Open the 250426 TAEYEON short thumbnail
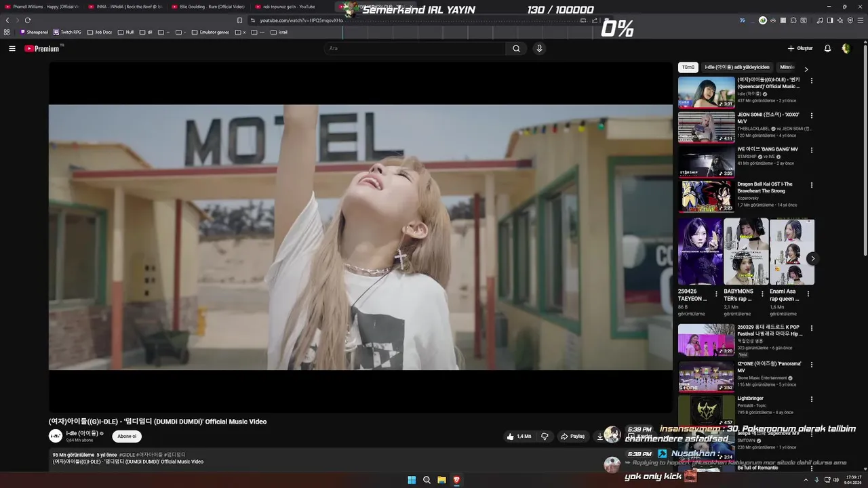 click(700, 251)
